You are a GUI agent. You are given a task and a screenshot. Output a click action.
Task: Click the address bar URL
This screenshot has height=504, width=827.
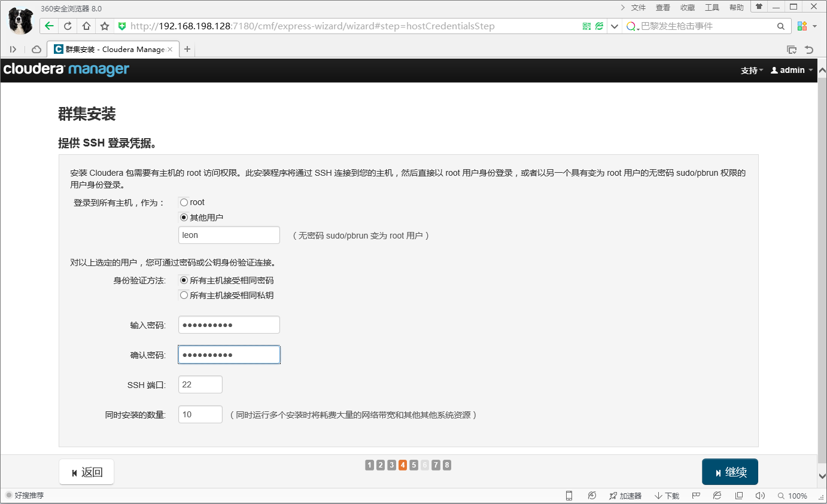pyautogui.click(x=312, y=26)
